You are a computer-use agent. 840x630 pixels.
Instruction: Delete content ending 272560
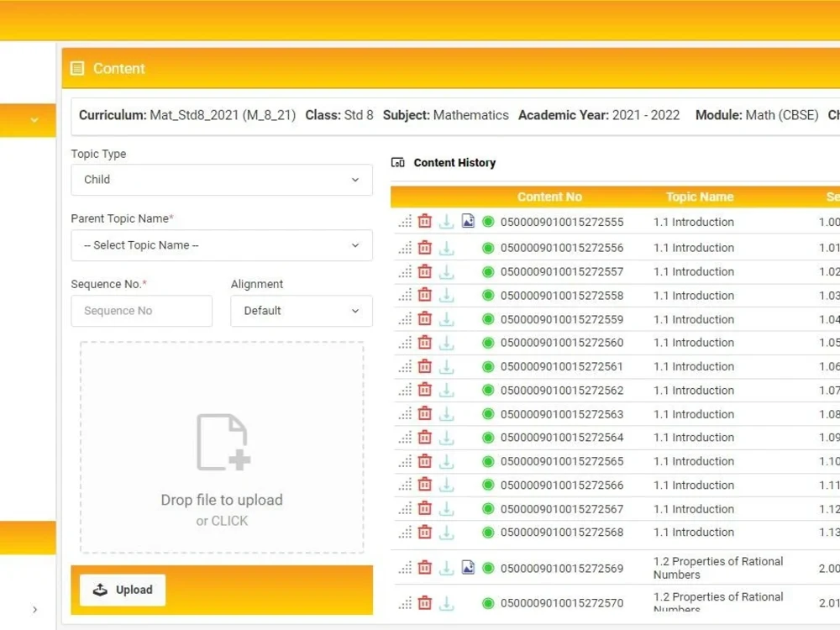(x=425, y=342)
